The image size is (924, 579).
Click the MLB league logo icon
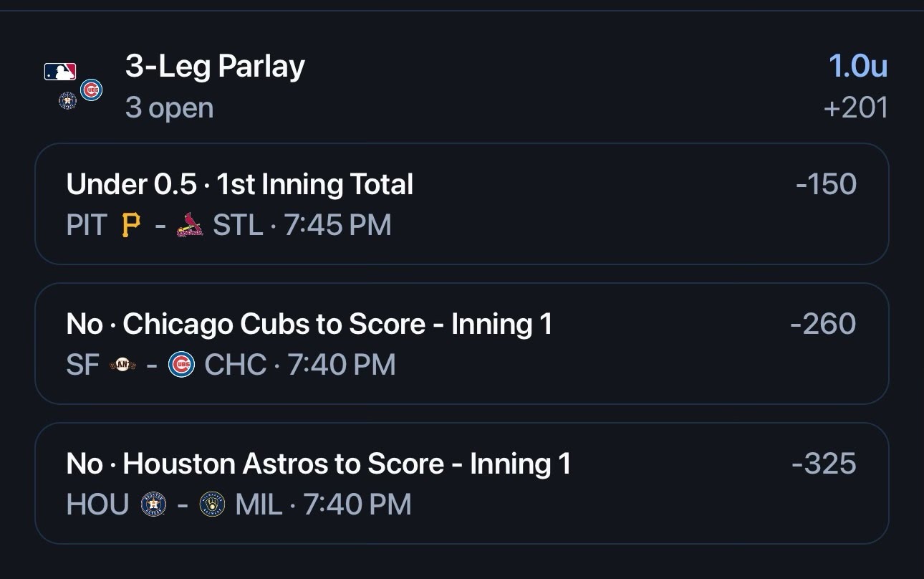click(x=60, y=72)
